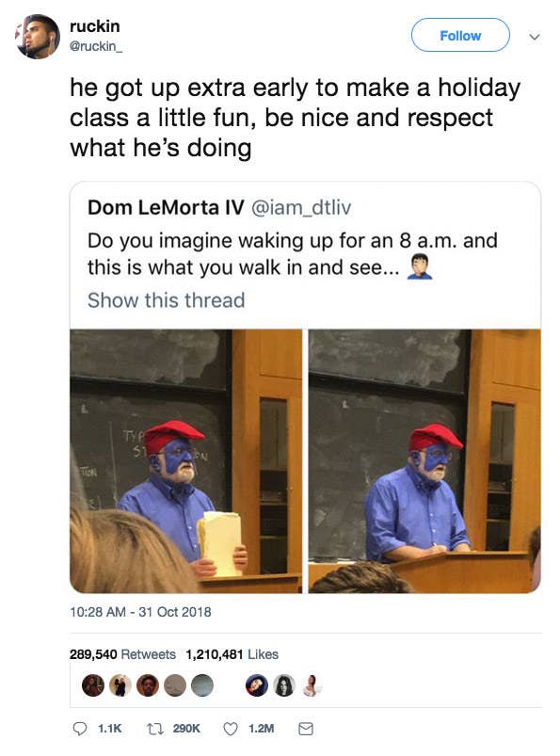Click the retweet arrows icon

[153, 728]
